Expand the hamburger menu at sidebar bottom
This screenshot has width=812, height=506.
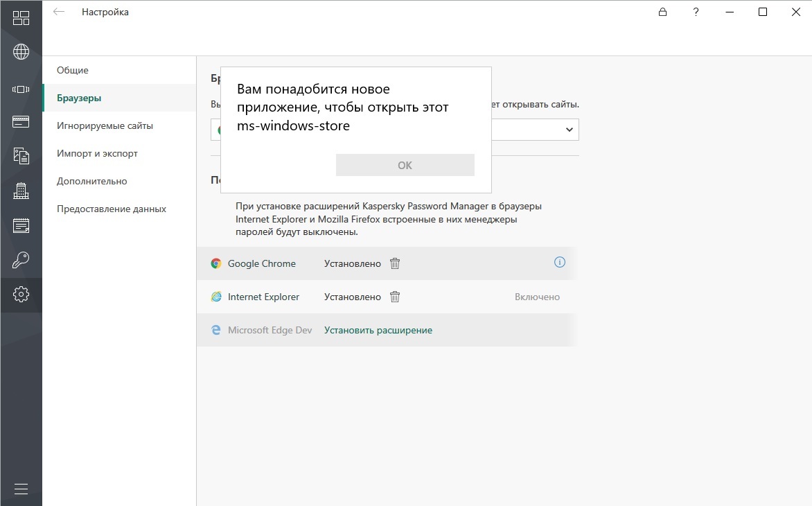pos(21,489)
